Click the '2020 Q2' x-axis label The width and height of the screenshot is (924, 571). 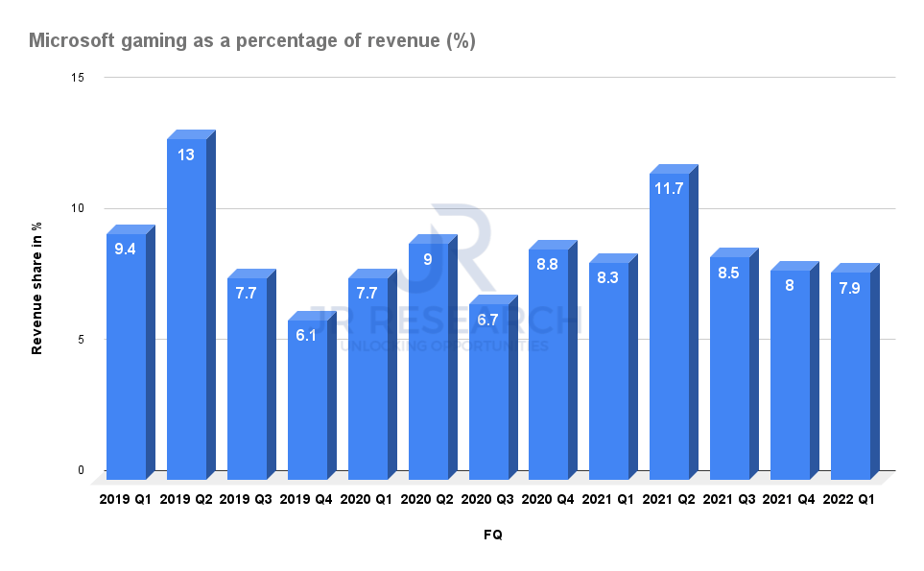coord(427,500)
